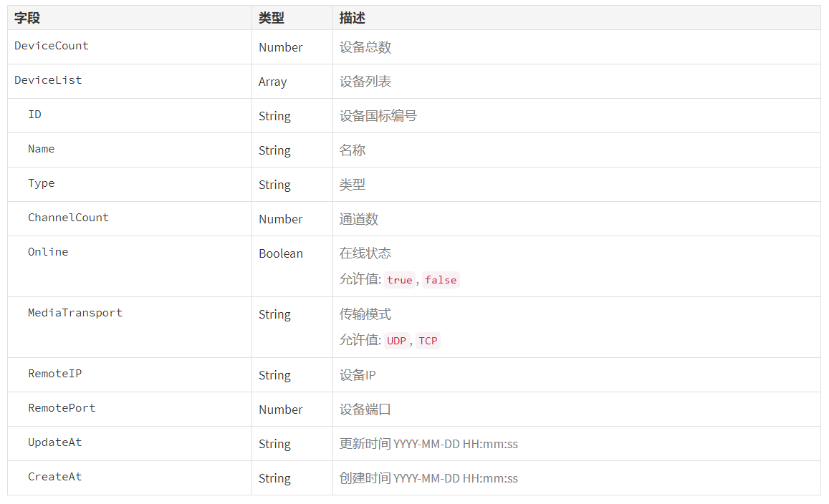Click the 类型 column header
Image resolution: width=829 pixels, height=504 pixels.
point(272,19)
